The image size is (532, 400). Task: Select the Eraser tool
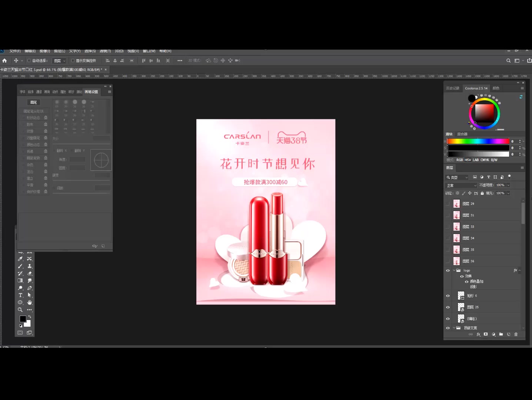pyautogui.click(x=30, y=273)
